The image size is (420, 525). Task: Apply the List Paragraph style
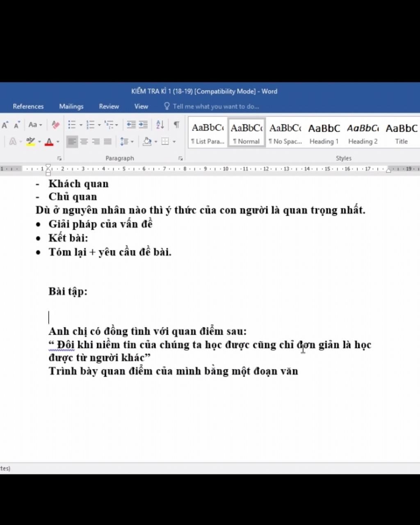click(208, 133)
